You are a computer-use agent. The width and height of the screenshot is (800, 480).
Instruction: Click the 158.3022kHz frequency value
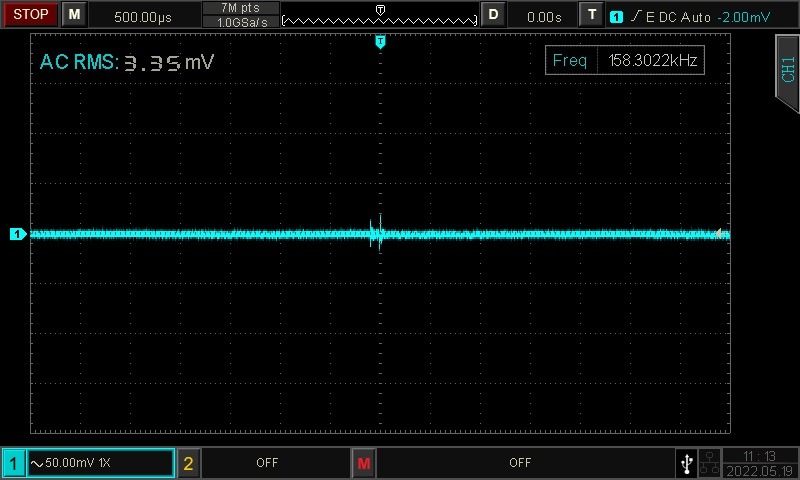[653, 60]
